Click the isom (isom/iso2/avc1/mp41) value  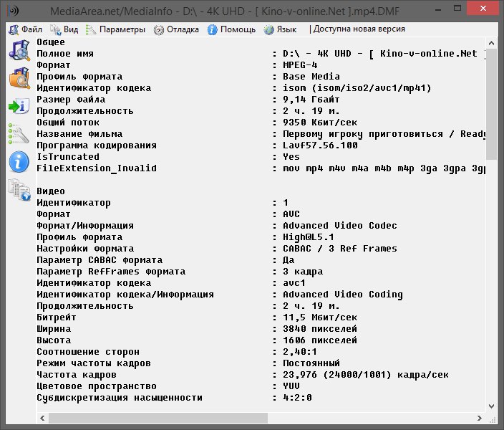click(357, 88)
